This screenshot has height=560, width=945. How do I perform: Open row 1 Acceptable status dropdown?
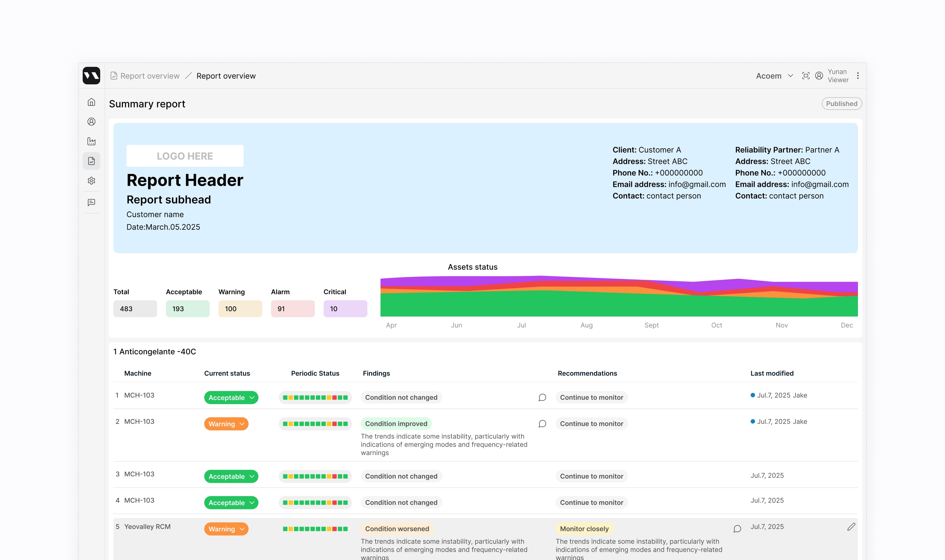(x=231, y=398)
